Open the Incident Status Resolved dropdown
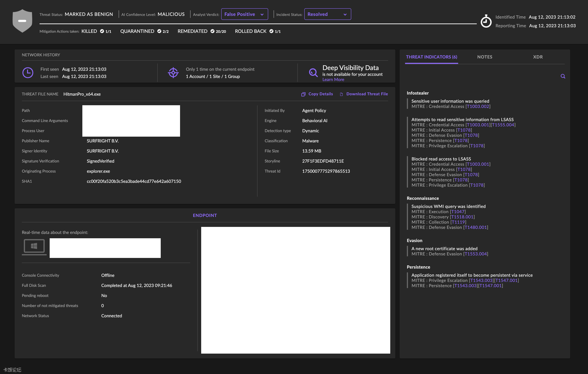The image size is (588, 374). (x=327, y=14)
